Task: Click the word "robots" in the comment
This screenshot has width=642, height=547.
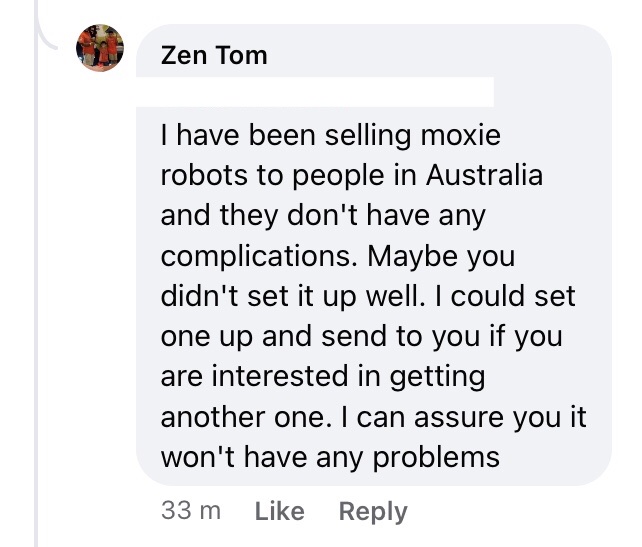Action: coord(202,174)
